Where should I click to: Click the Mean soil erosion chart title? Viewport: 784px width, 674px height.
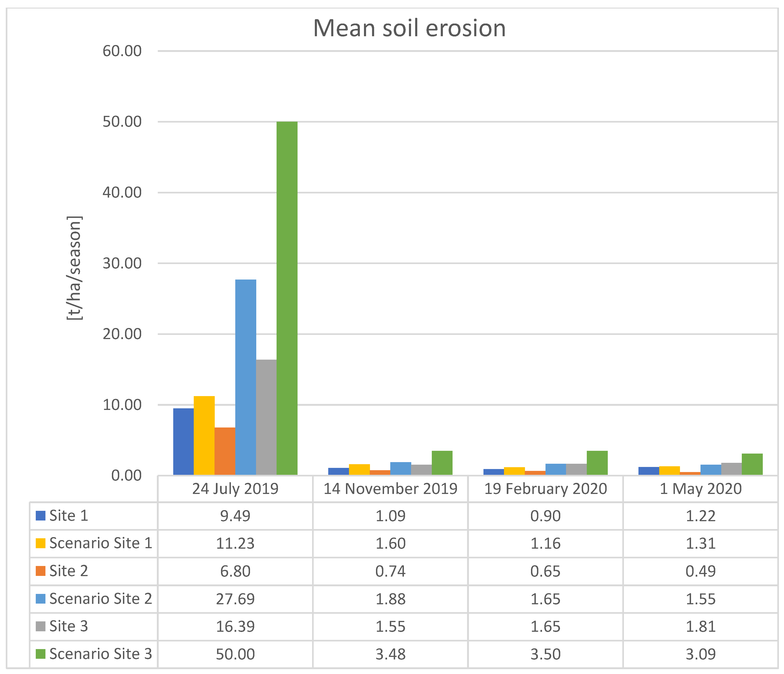(x=409, y=28)
